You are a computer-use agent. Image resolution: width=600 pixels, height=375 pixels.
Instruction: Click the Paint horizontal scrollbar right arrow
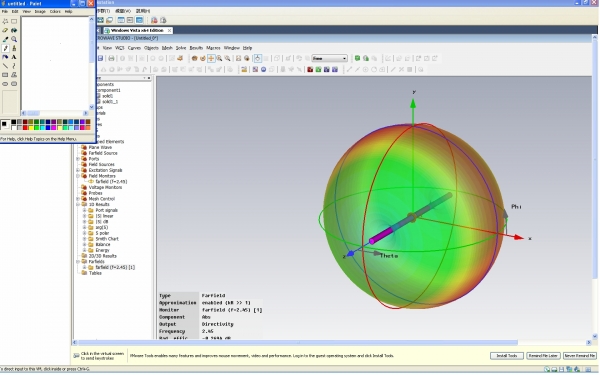(x=86, y=113)
